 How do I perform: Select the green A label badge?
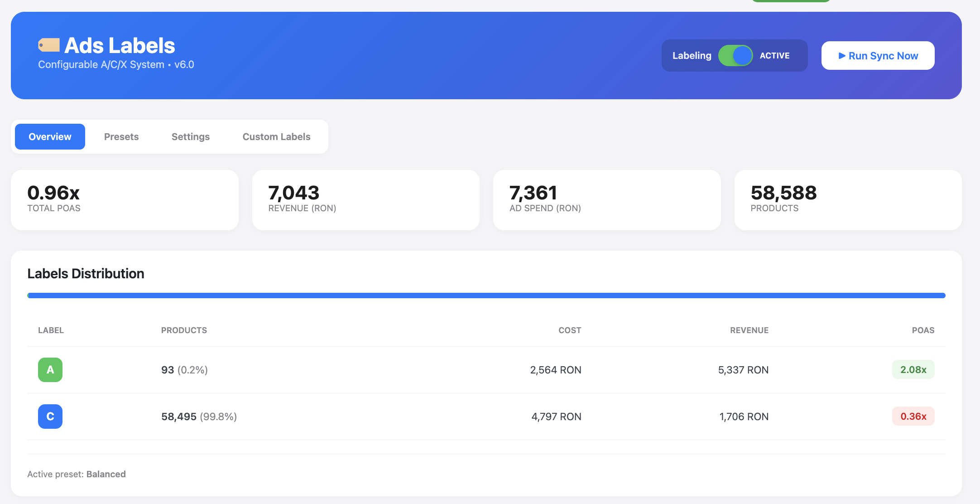tap(50, 369)
